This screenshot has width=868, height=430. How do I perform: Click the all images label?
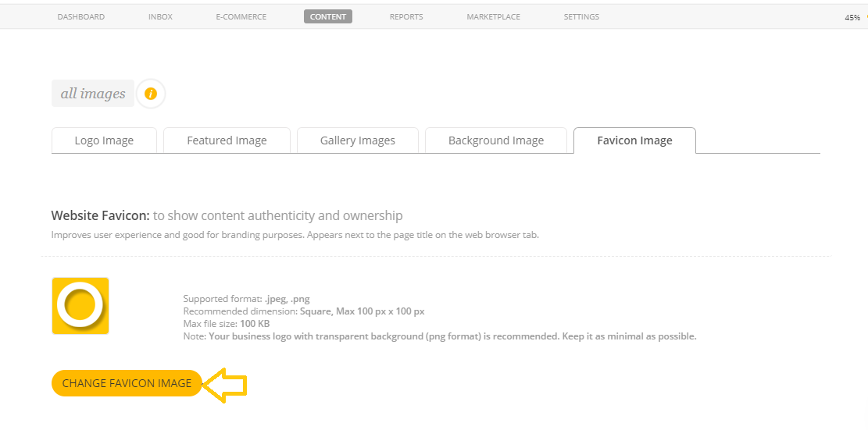93,94
